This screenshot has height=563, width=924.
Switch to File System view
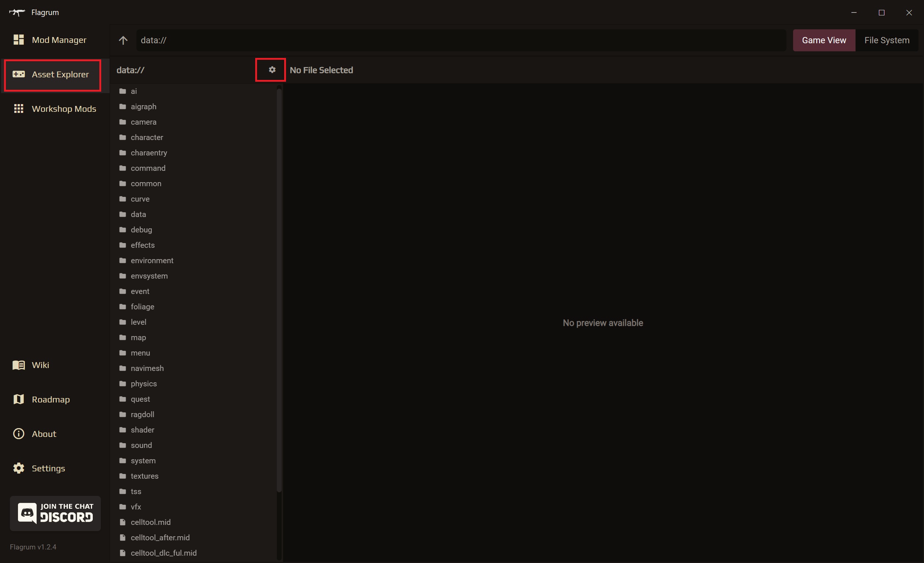887,40
